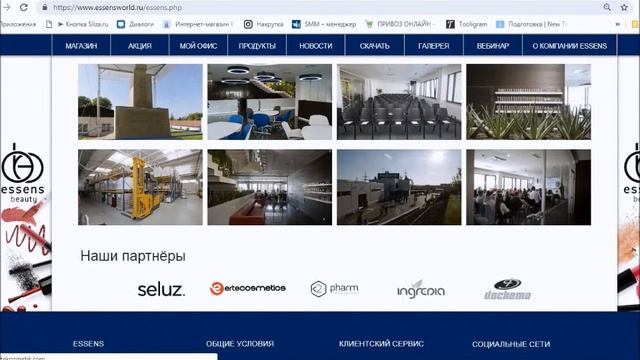The width and height of the screenshot is (640, 360).
Task: Open the cafeteria photo with blue chairs
Action: [269, 102]
